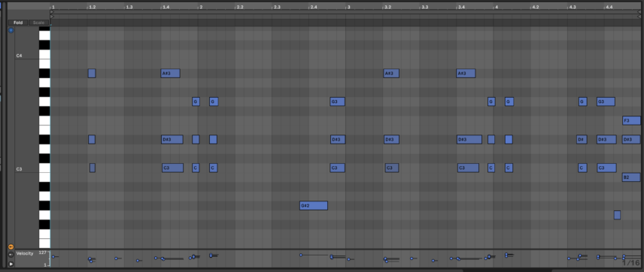This screenshot has width=644, height=272.
Task: Select the C3 note at beat 3.4
Action: tap(468, 168)
